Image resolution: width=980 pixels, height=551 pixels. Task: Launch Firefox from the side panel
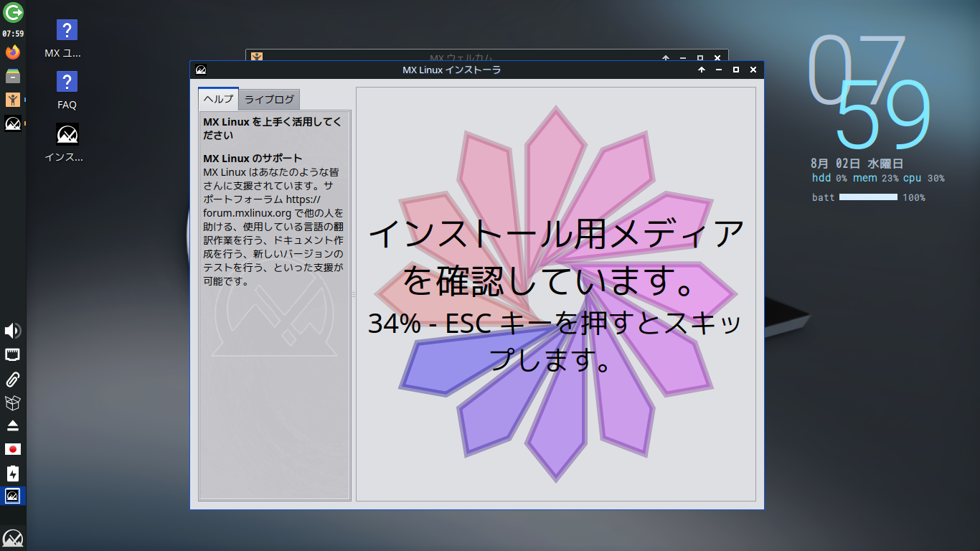point(13,52)
